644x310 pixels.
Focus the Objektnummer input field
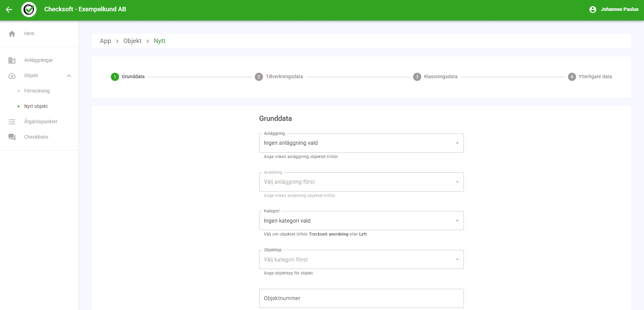coord(361,298)
